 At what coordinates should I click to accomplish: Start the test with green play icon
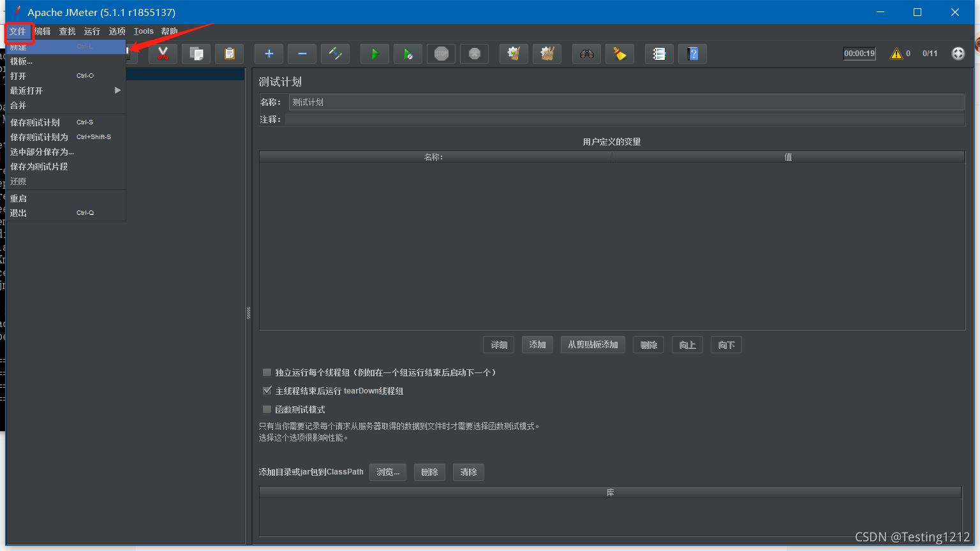click(x=375, y=54)
